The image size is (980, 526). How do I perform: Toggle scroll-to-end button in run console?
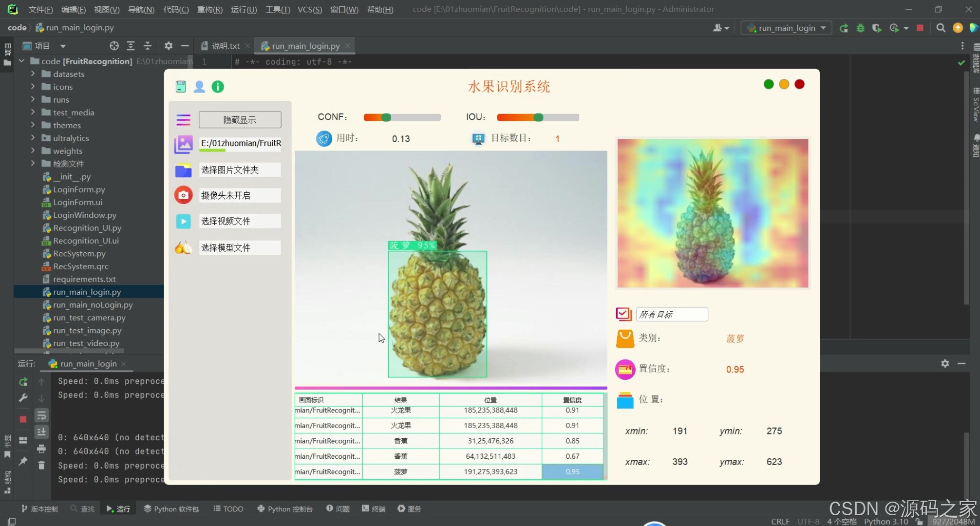pos(41,432)
